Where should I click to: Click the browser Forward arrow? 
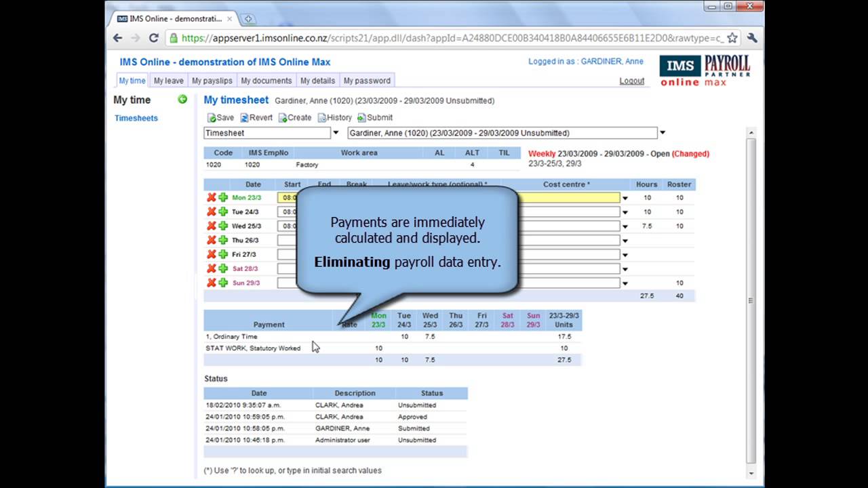[x=136, y=38]
